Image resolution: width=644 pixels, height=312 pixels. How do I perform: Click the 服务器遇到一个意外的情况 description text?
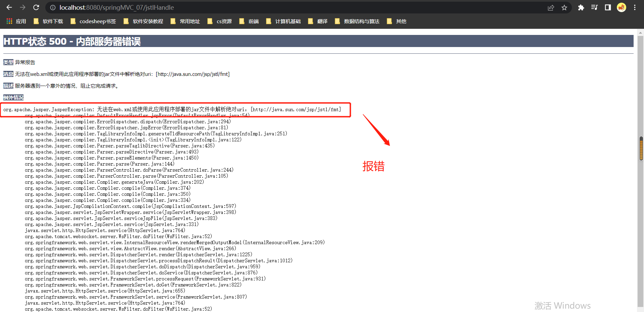67,86
